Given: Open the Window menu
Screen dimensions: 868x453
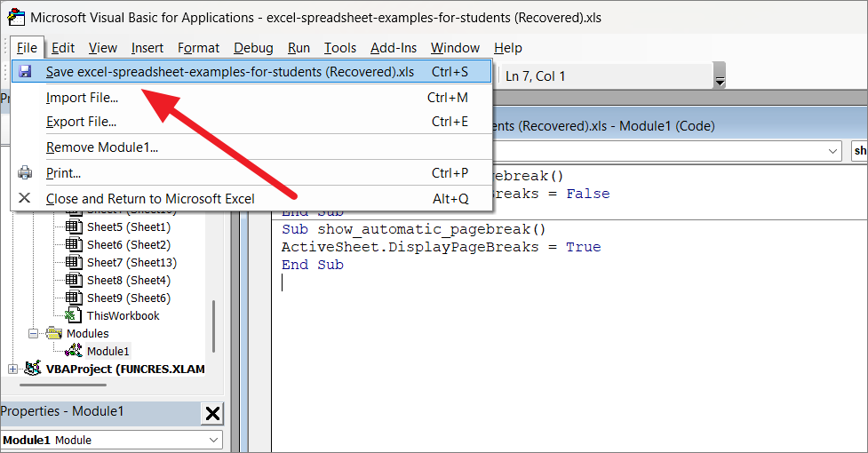Looking at the screenshot, I should [455, 48].
